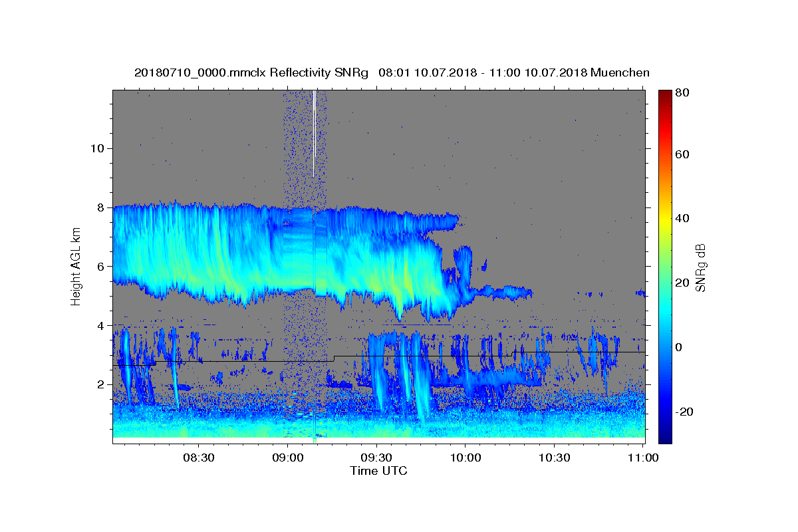Image resolution: width=798 pixels, height=532 pixels.
Task: Click the 'Muenchen' location label in the title
Action: 620,73
